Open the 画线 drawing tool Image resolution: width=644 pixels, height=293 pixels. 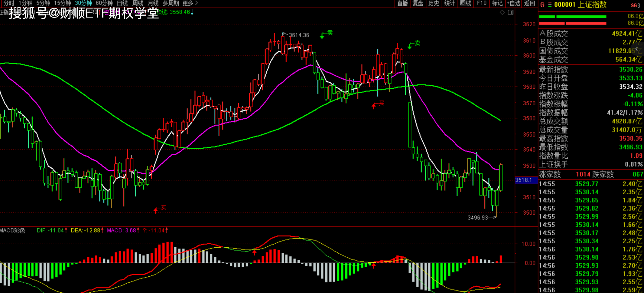pyautogui.click(x=466, y=3)
